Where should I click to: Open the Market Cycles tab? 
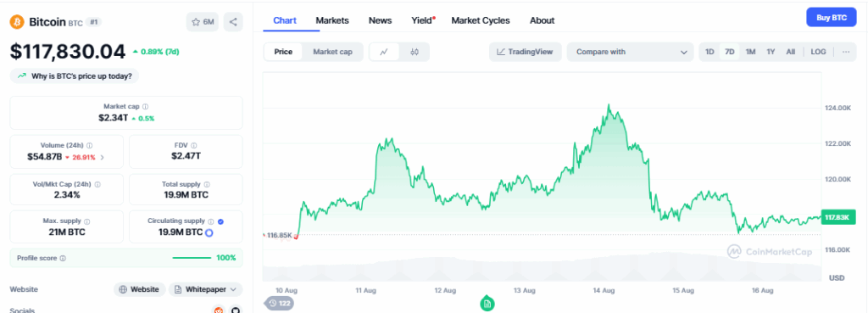click(x=481, y=20)
